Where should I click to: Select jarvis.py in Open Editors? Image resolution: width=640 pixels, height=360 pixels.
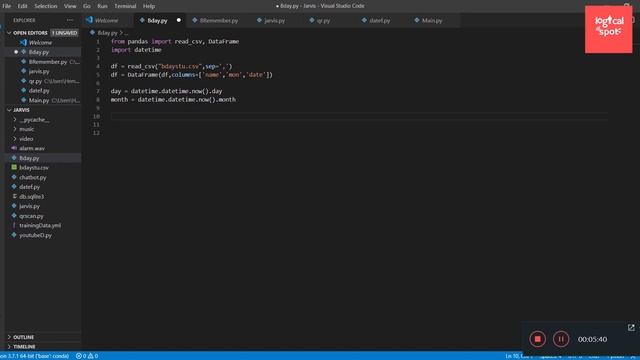(39, 71)
